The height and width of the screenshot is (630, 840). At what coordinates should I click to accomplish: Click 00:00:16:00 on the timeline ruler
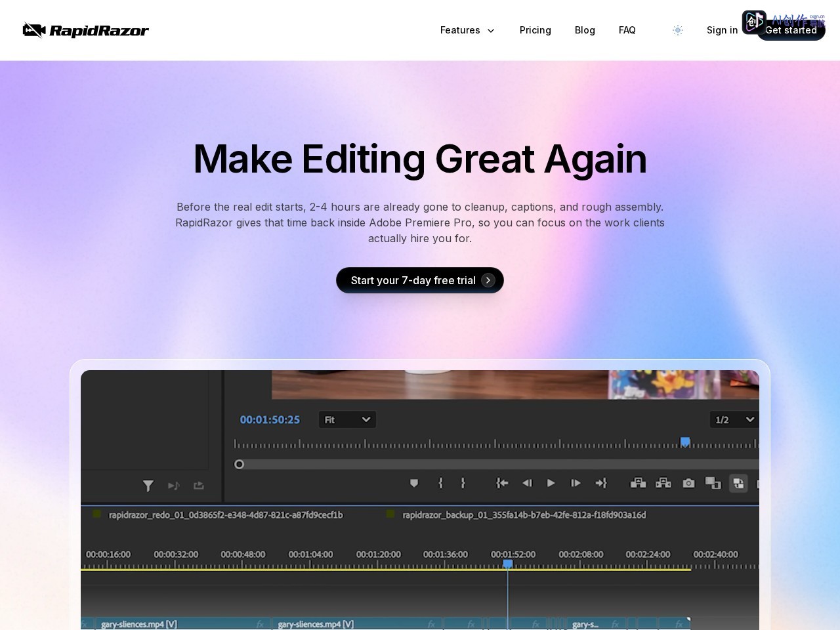tap(108, 555)
